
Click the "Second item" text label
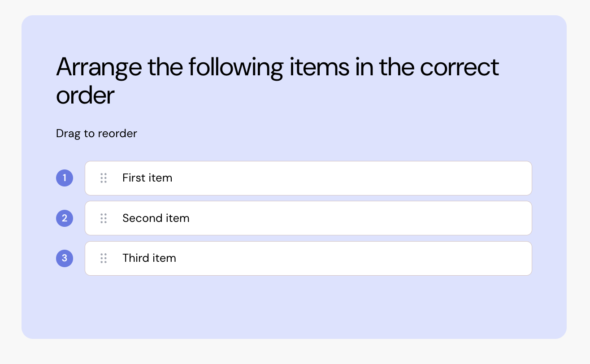156,218
